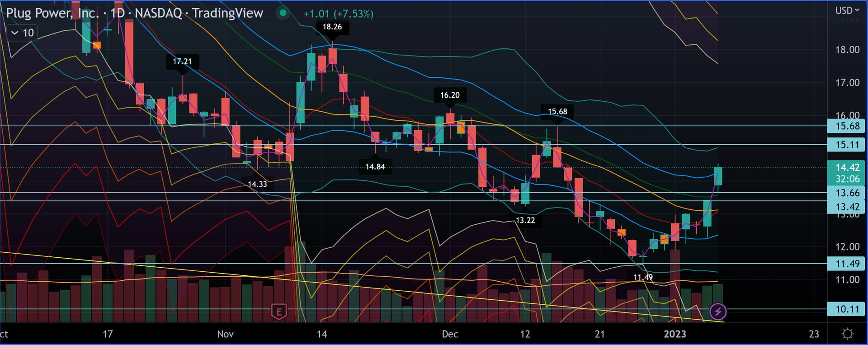The width and height of the screenshot is (868, 345).
Task: Click the 2023 date on time axis
Action: click(675, 334)
